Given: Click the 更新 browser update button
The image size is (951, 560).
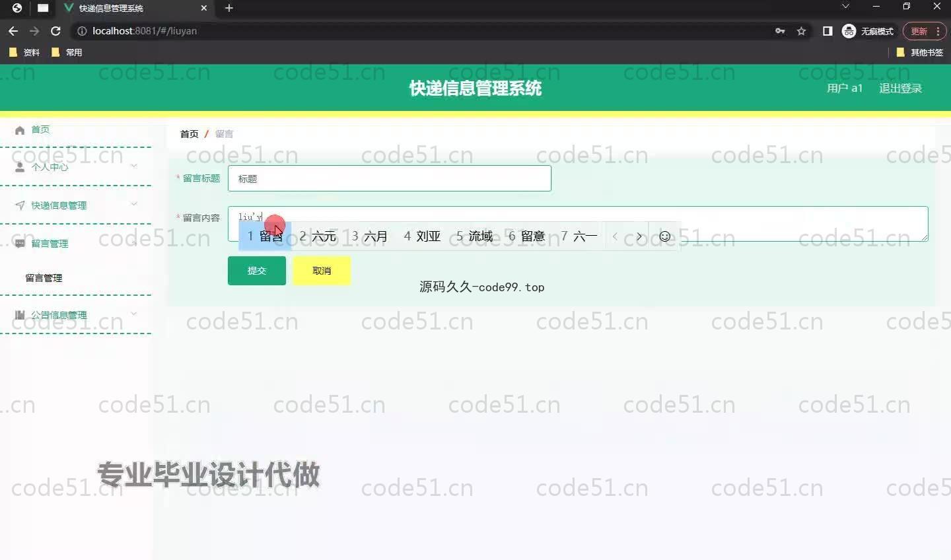Looking at the screenshot, I should 919,31.
